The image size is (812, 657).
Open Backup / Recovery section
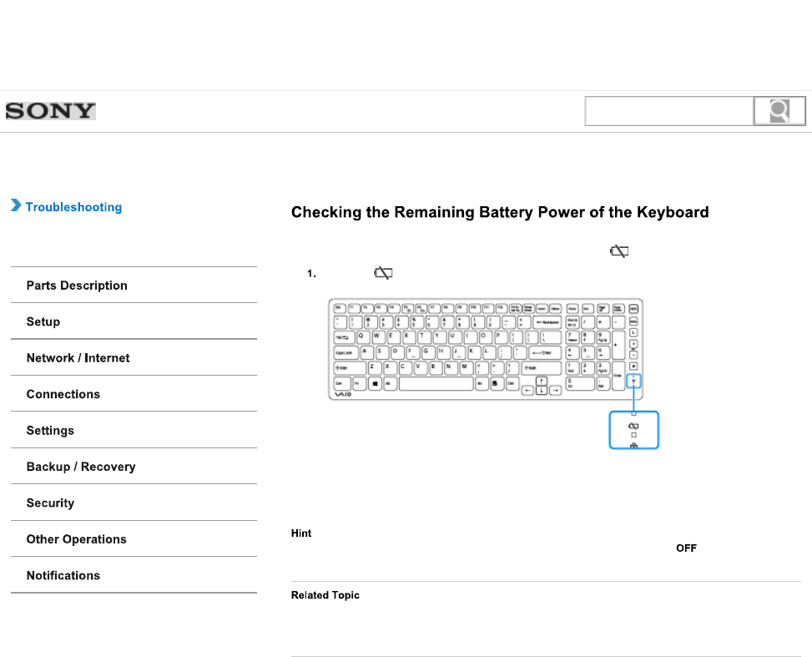(81, 467)
